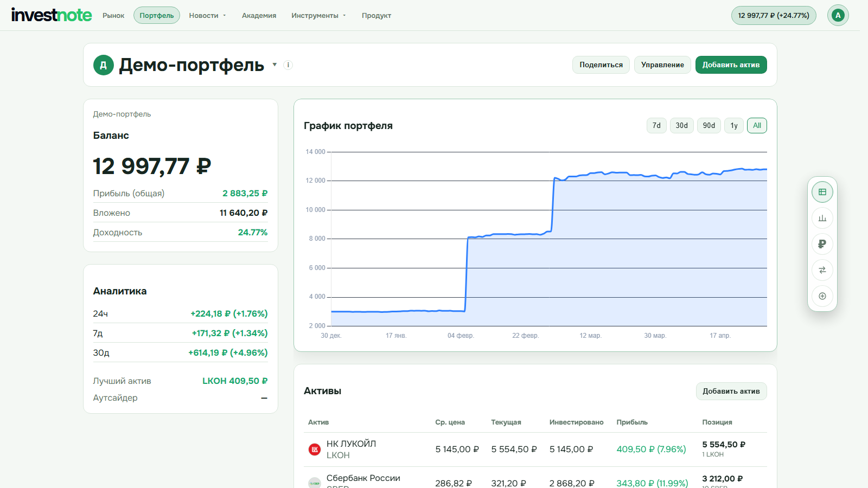Open the Сбербанк России asset row name
The image size is (868, 488).
pyautogui.click(x=363, y=478)
